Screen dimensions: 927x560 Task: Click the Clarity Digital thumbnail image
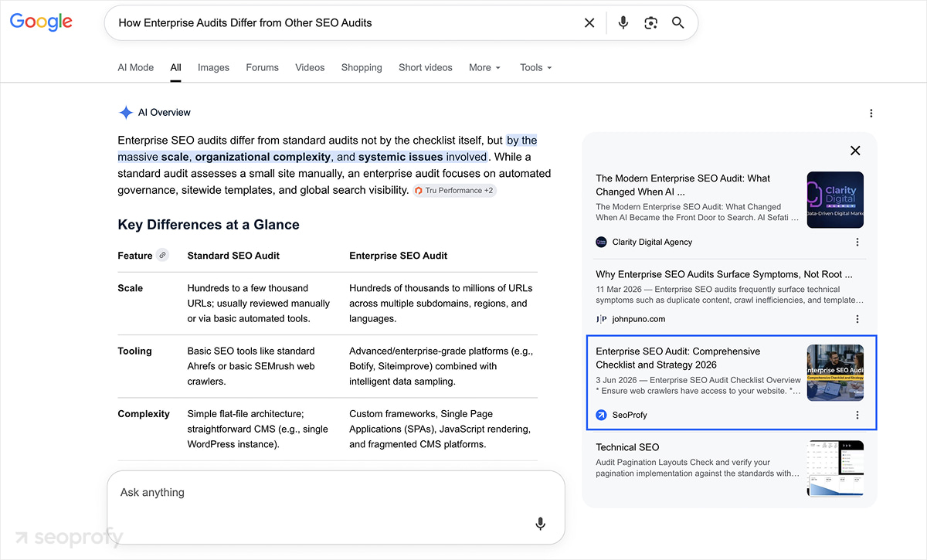tap(835, 200)
